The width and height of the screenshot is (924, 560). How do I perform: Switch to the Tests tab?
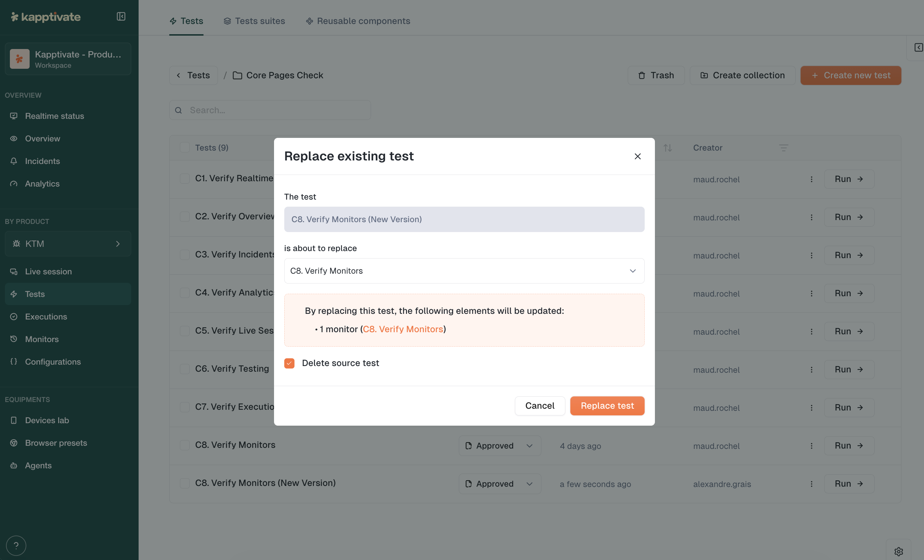186,21
